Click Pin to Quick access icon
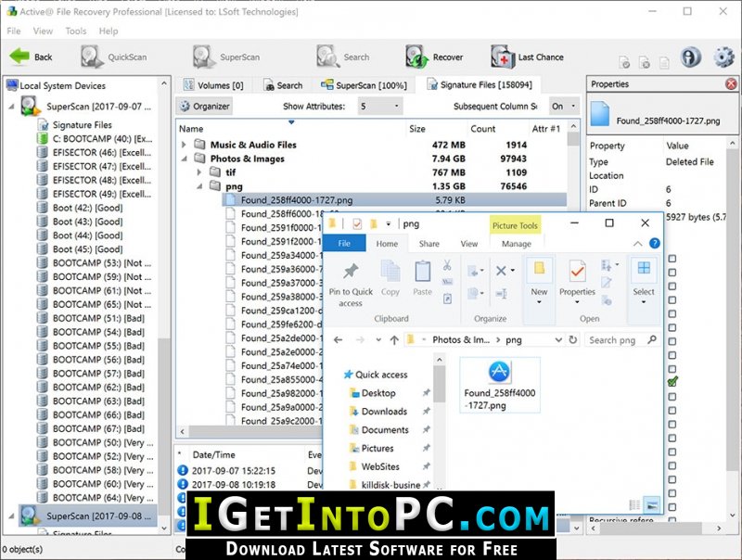Screen dimensions: 742x560 [351, 271]
